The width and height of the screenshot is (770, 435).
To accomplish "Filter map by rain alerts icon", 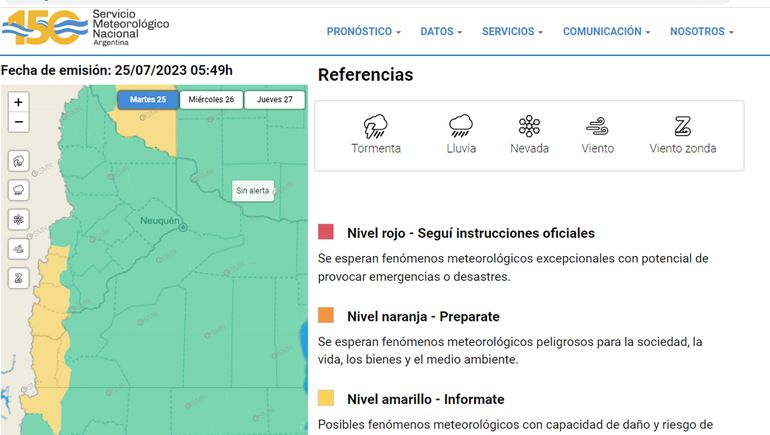I will 18,190.
